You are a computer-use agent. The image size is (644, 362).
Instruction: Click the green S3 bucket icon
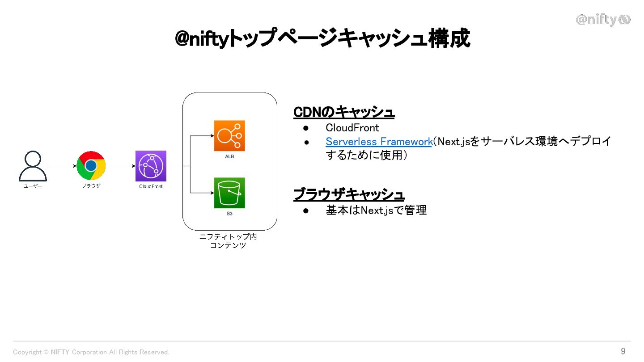229,193
